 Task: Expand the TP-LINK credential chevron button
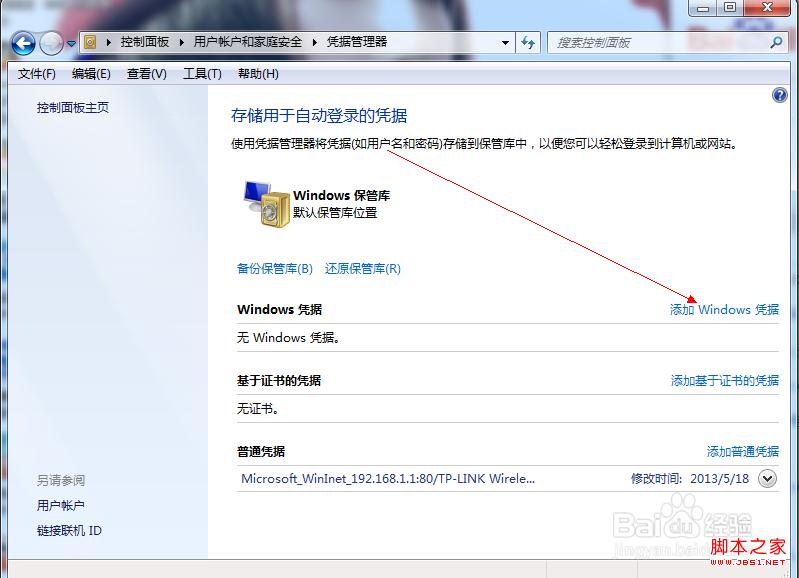(767, 479)
